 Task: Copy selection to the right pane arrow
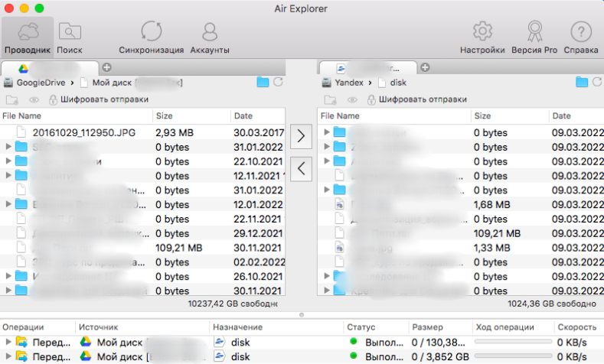(301, 136)
